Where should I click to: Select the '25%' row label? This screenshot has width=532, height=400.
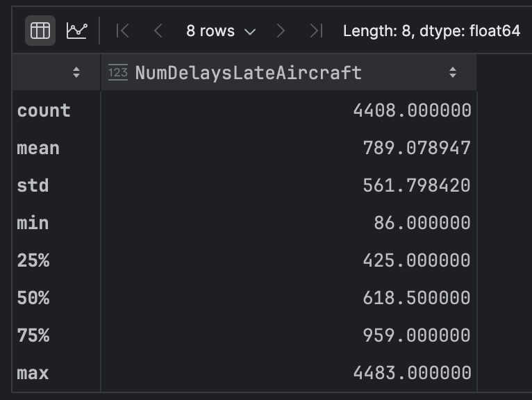click(x=33, y=260)
